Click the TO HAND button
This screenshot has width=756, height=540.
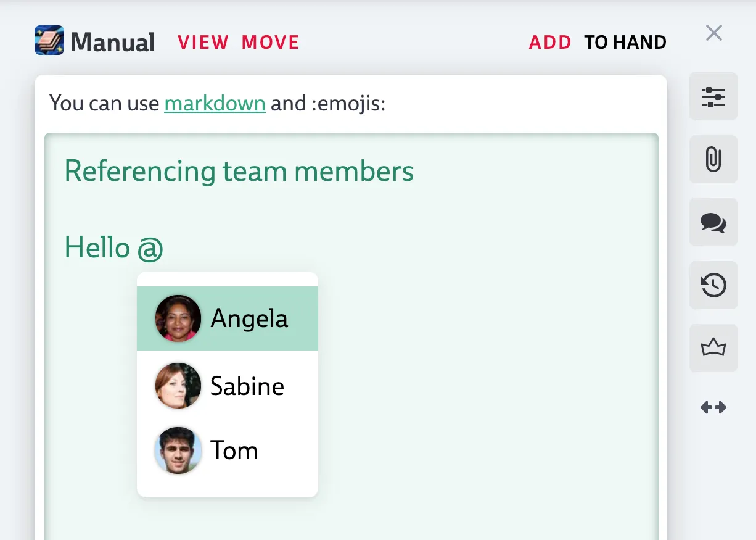(625, 43)
